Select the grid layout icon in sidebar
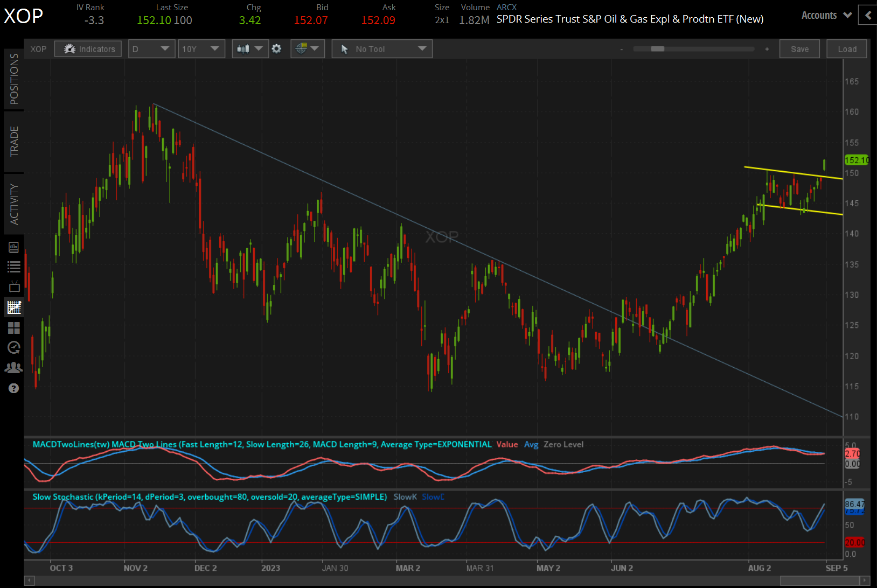The height and width of the screenshot is (588, 877). (x=14, y=327)
